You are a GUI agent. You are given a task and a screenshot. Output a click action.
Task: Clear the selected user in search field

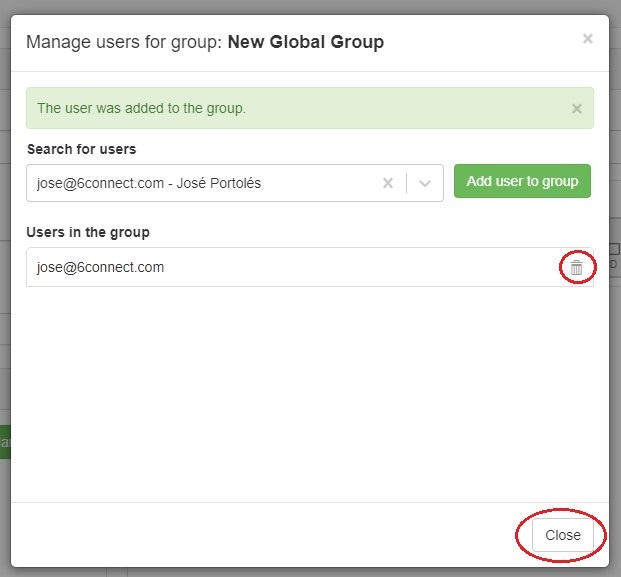pyautogui.click(x=388, y=183)
